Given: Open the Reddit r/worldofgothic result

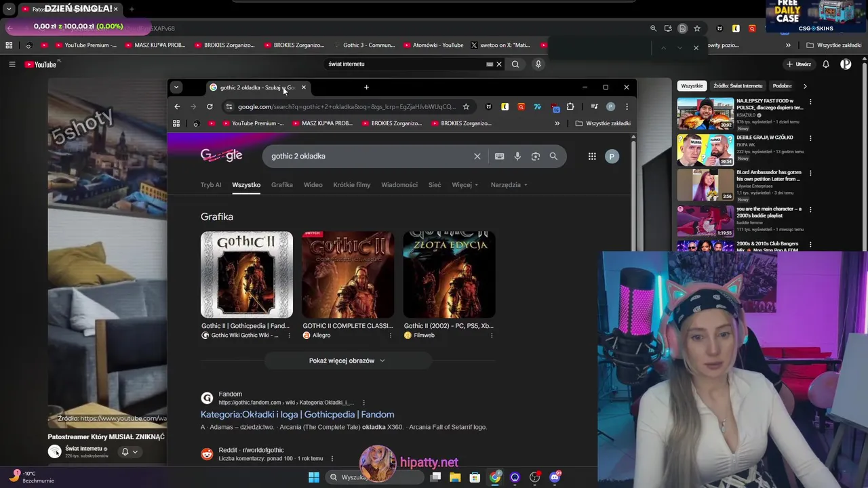Looking at the screenshot, I should tap(251, 450).
